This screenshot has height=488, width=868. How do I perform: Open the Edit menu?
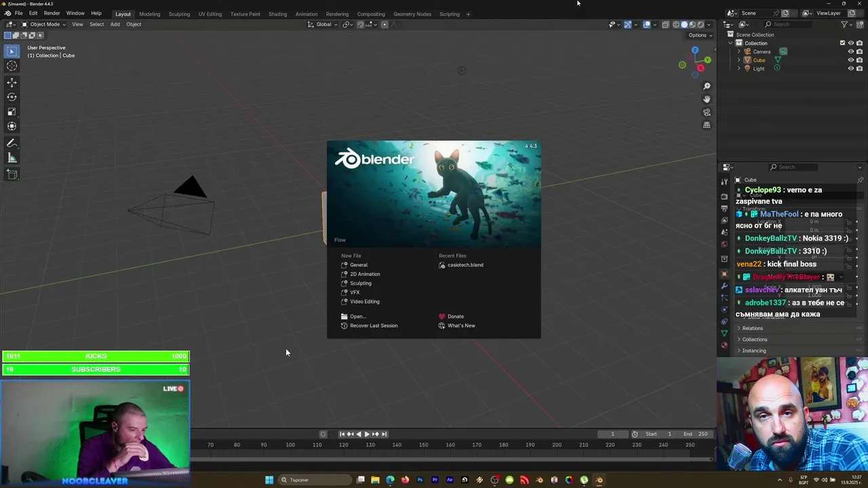pos(33,14)
